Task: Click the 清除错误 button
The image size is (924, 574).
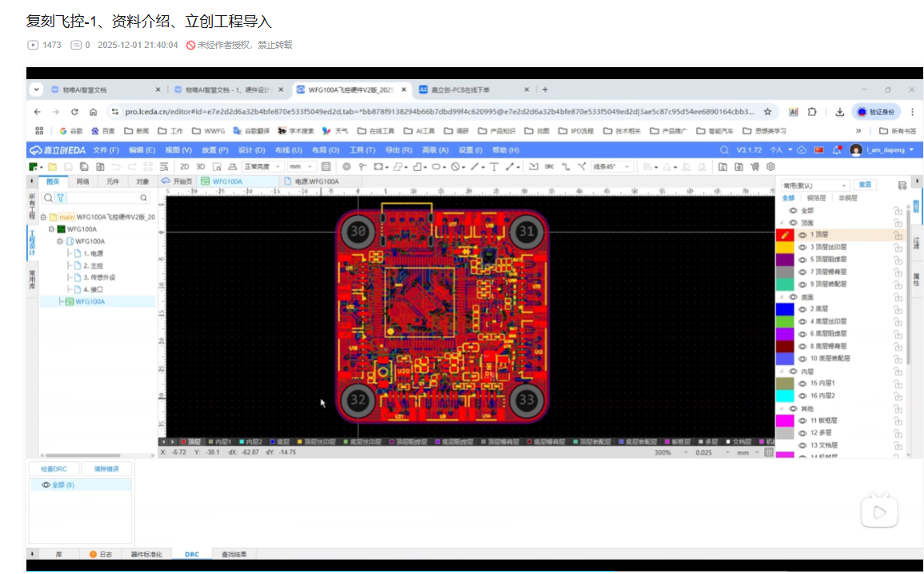Action: coord(106,468)
